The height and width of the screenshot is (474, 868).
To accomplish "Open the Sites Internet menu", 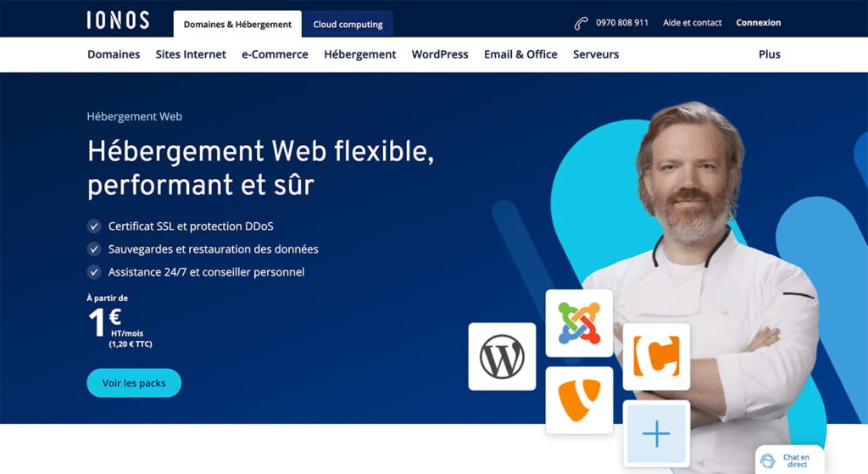I will 191,54.
